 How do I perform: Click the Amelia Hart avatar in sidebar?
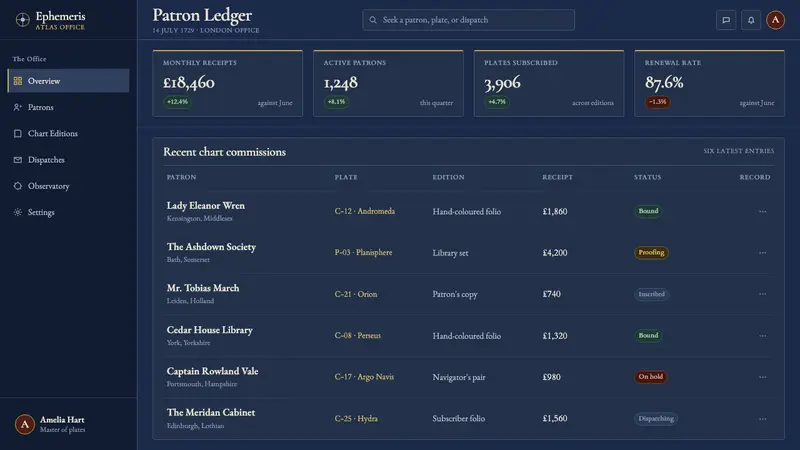click(24, 424)
